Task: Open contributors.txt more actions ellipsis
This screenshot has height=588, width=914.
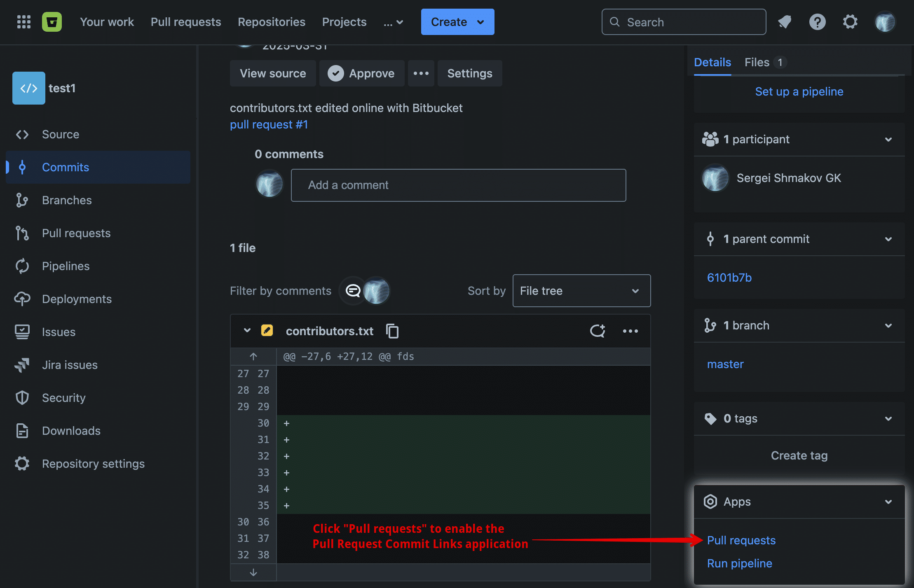Action: [x=630, y=331]
